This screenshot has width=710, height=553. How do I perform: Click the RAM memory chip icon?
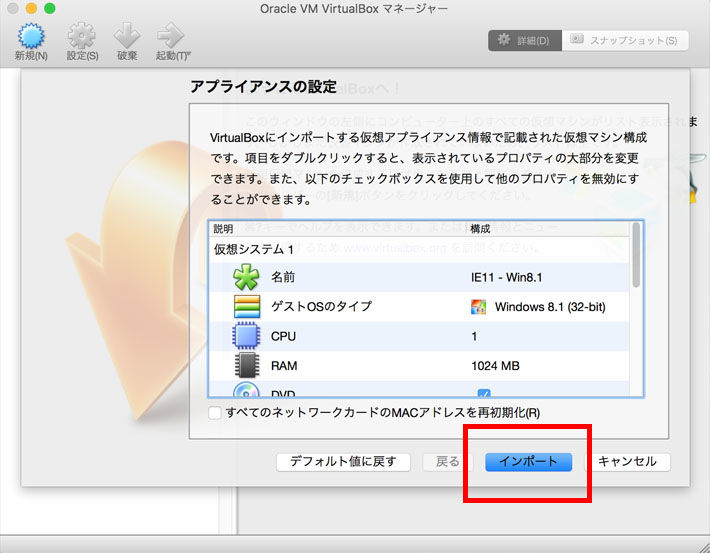pyautogui.click(x=246, y=366)
